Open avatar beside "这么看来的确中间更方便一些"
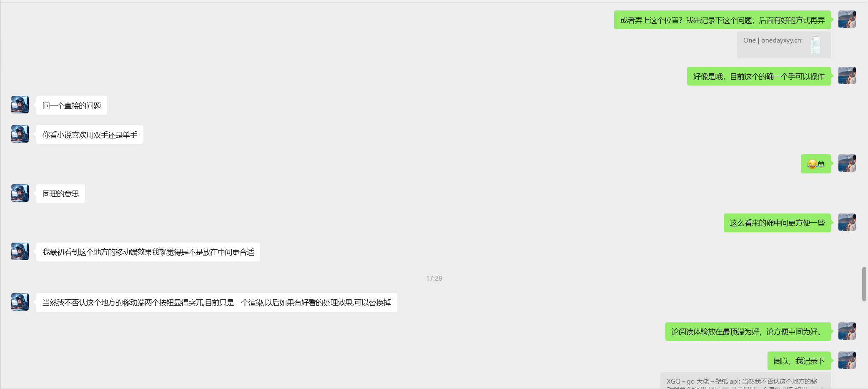This screenshot has height=389, width=868. tap(847, 222)
